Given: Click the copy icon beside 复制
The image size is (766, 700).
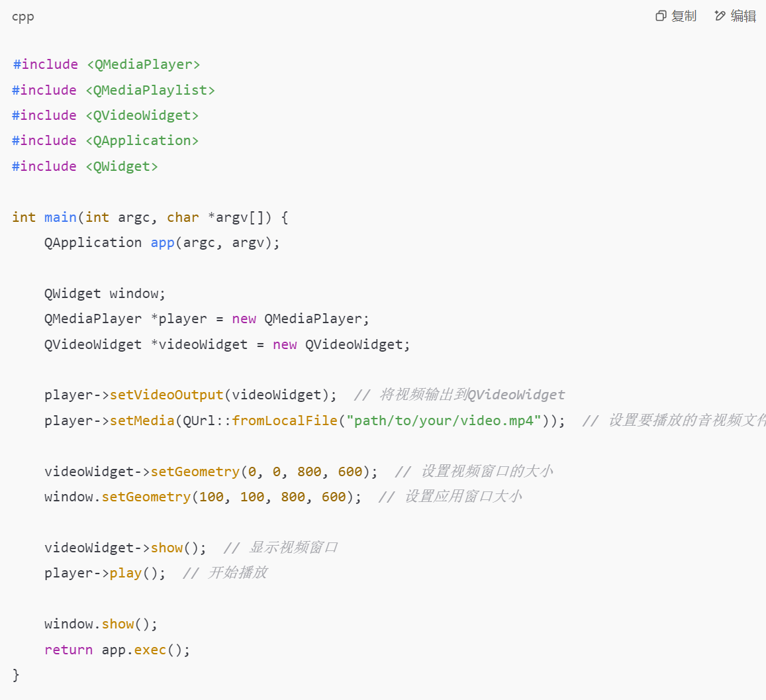Looking at the screenshot, I should [x=660, y=16].
